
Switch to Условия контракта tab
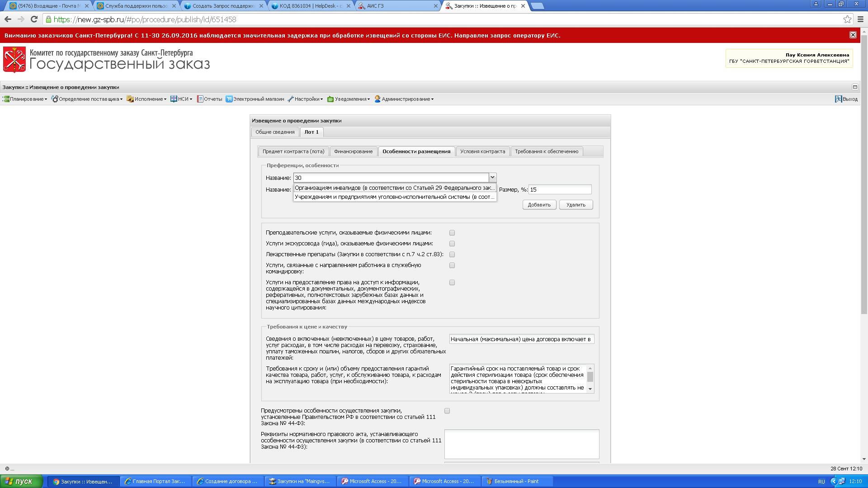click(x=482, y=151)
